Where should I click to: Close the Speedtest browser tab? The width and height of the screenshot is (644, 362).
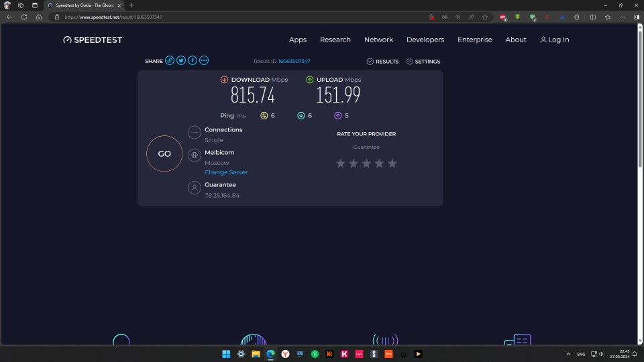pos(119,5)
